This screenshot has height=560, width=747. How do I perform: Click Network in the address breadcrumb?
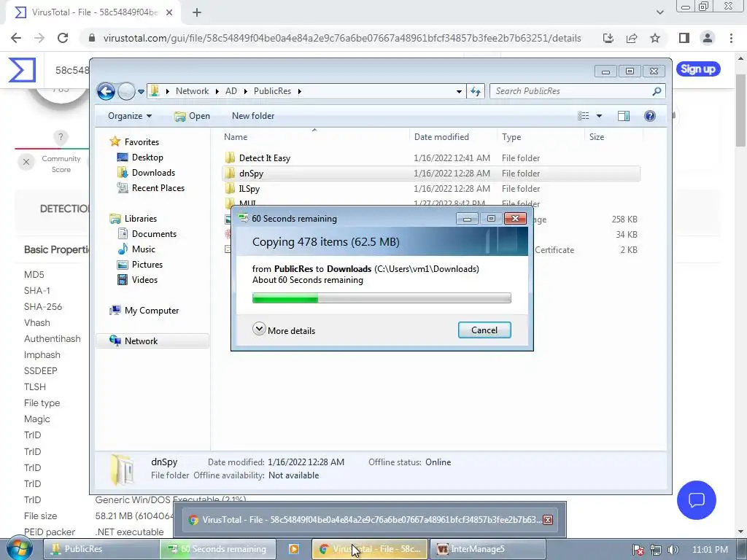[192, 91]
